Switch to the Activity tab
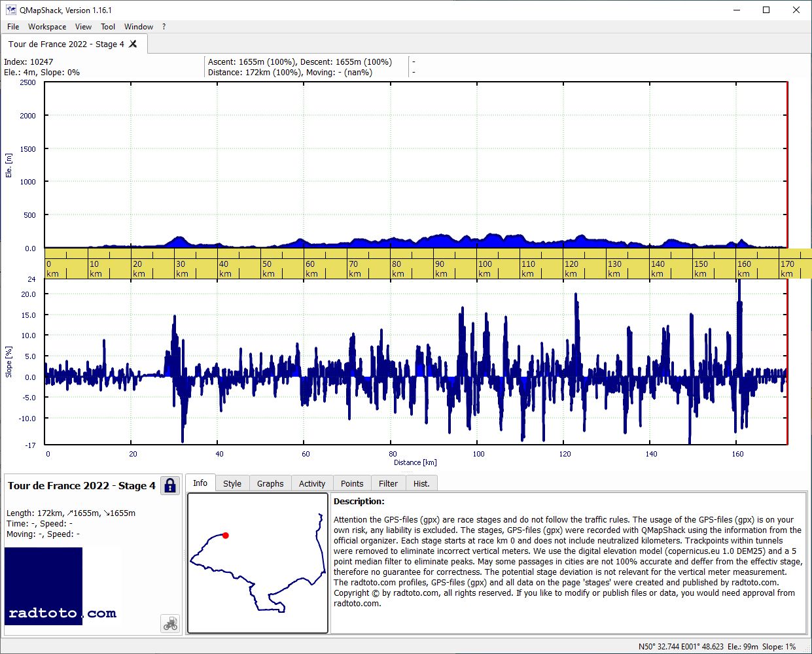Image resolution: width=812 pixels, height=654 pixels. [x=312, y=483]
